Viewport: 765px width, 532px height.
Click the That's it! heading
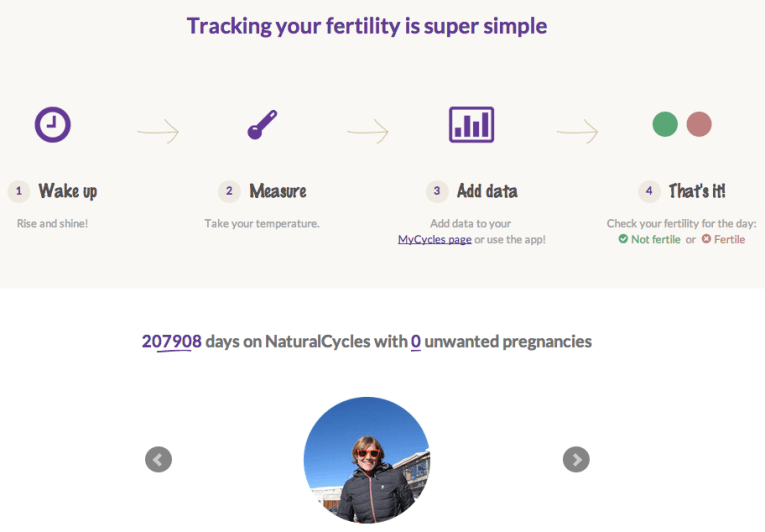tap(697, 191)
